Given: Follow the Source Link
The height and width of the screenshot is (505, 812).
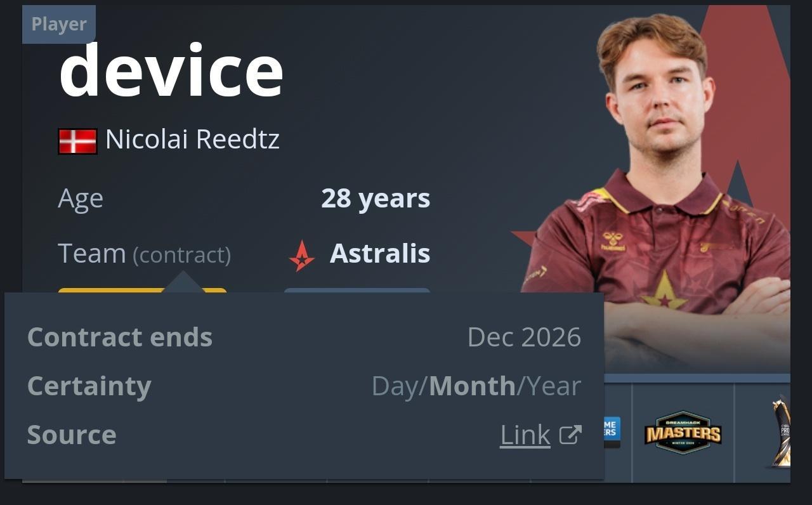Looking at the screenshot, I should 525,435.
